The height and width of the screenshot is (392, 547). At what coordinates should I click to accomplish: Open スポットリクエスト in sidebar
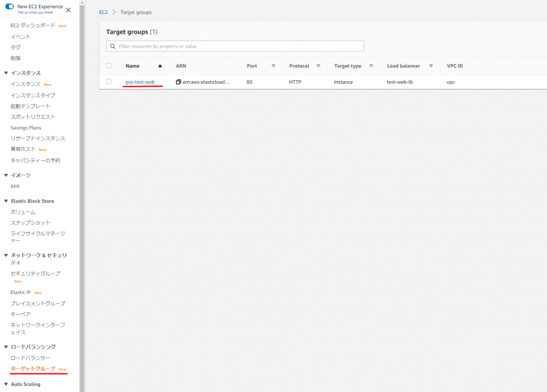[33, 117]
